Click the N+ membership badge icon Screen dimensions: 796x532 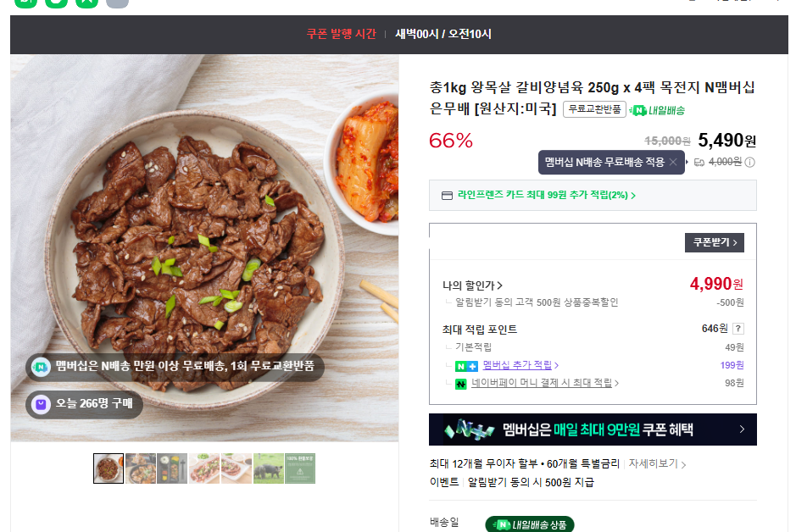point(466,366)
